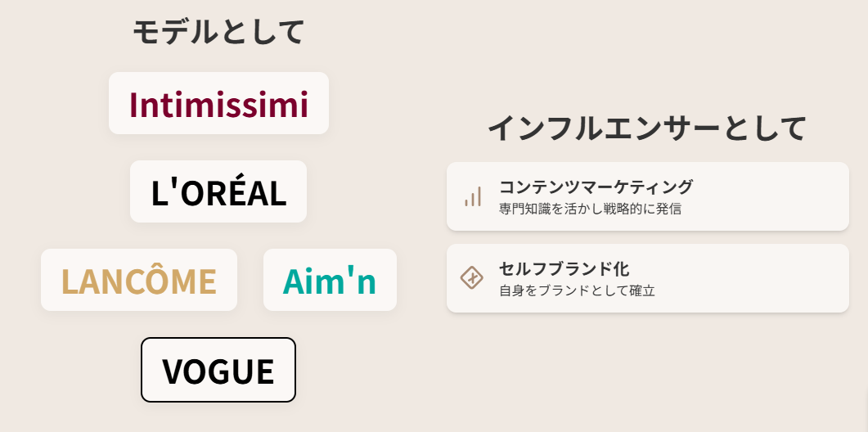This screenshot has width=868, height=432.
Task: Click the 専門知識を活かし戦略的に発信 subtitle
Action: pyautogui.click(x=590, y=209)
